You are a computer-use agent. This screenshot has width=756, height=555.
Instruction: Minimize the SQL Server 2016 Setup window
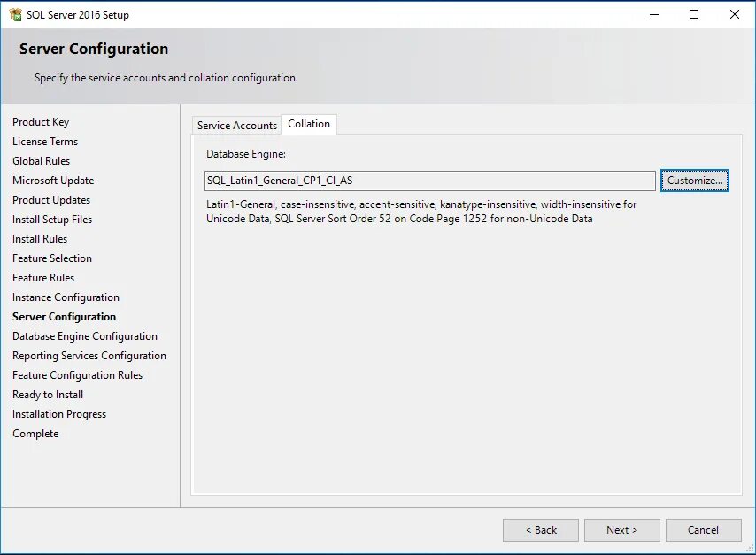coord(654,14)
